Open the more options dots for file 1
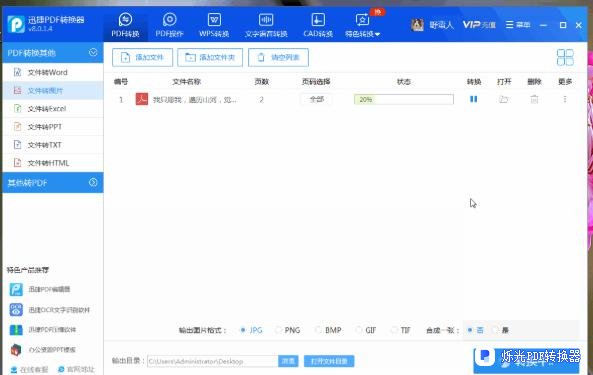Viewport: 593px width, 375px height. tap(565, 99)
